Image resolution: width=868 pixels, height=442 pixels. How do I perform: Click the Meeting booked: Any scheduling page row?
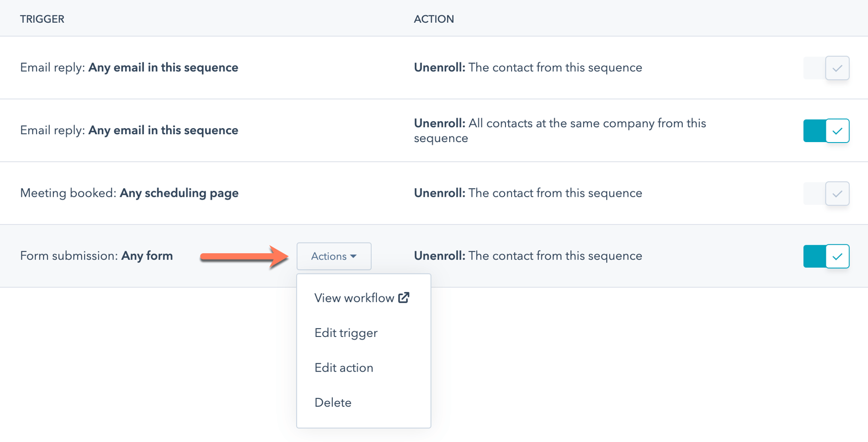(129, 193)
